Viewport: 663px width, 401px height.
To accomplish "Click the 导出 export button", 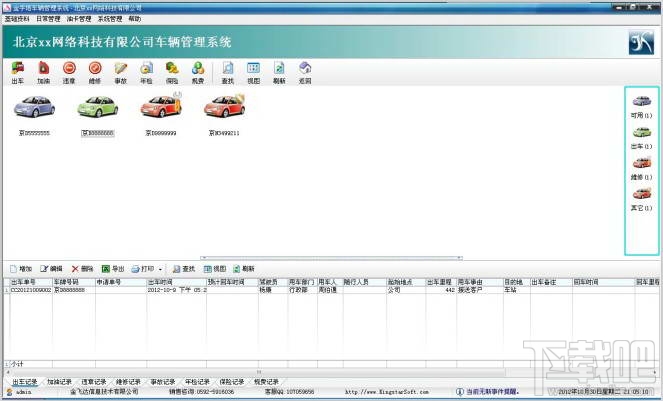I will (113, 269).
